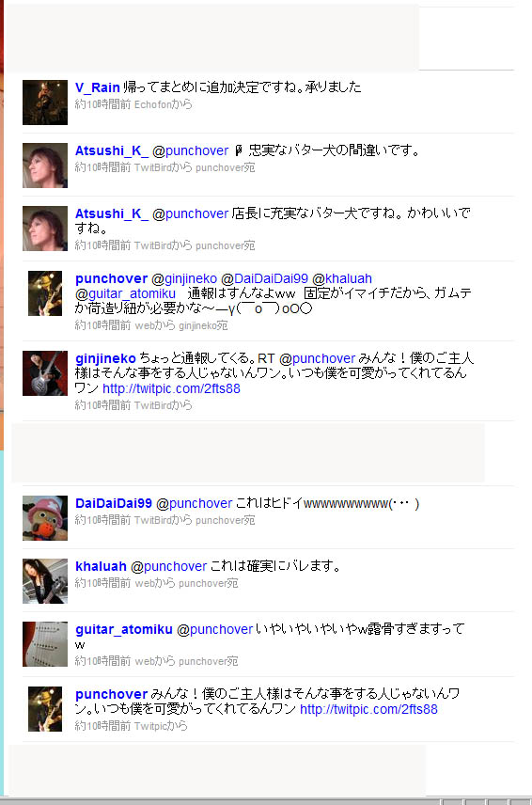
Task: Click the ginjineko username link
Action: pos(105,358)
